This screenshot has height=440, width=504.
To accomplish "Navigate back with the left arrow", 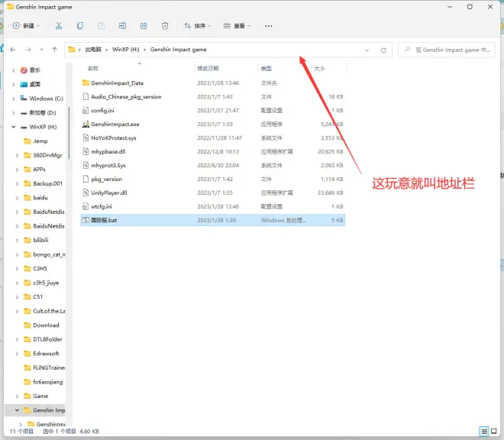I will point(13,50).
